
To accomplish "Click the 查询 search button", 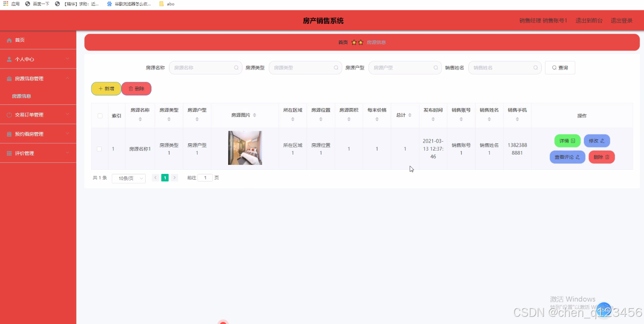I will 560,67.
